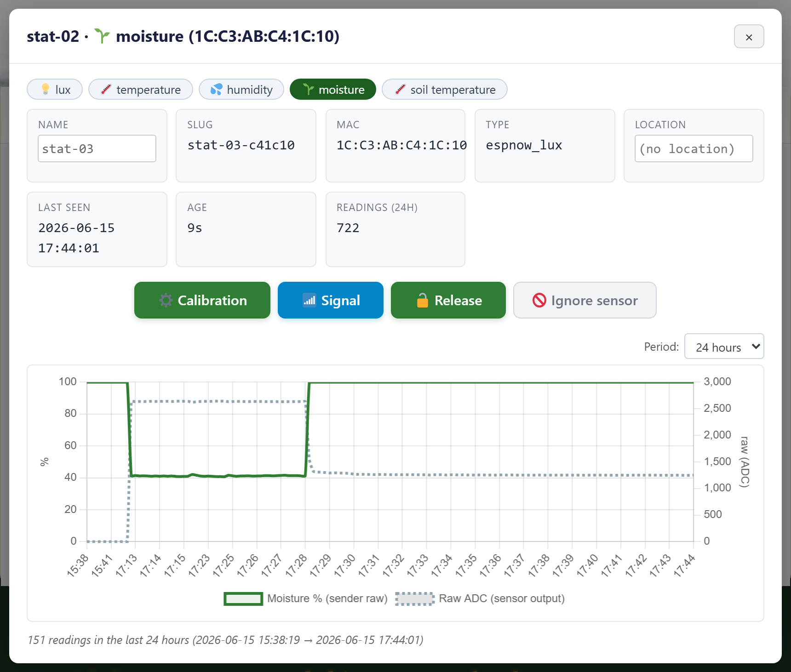The image size is (791, 672).
Task: Click the Release button
Action: pos(448,300)
